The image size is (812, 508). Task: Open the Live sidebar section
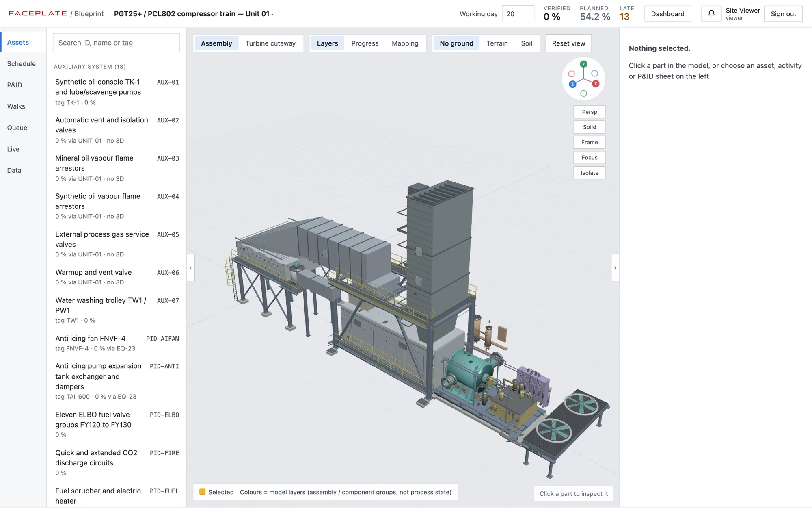tap(24, 149)
